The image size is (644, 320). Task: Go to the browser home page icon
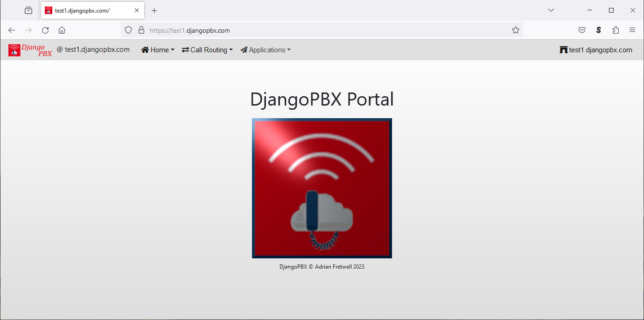click(62, 30)
